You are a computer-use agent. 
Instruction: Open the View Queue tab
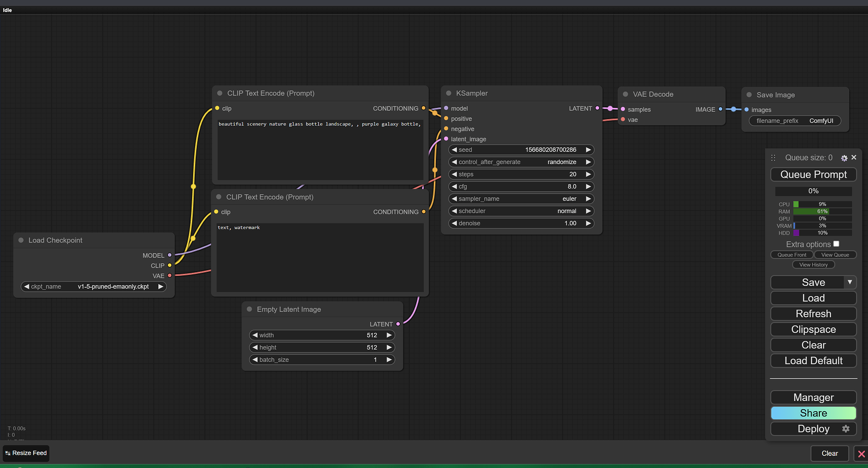[835, 254]
